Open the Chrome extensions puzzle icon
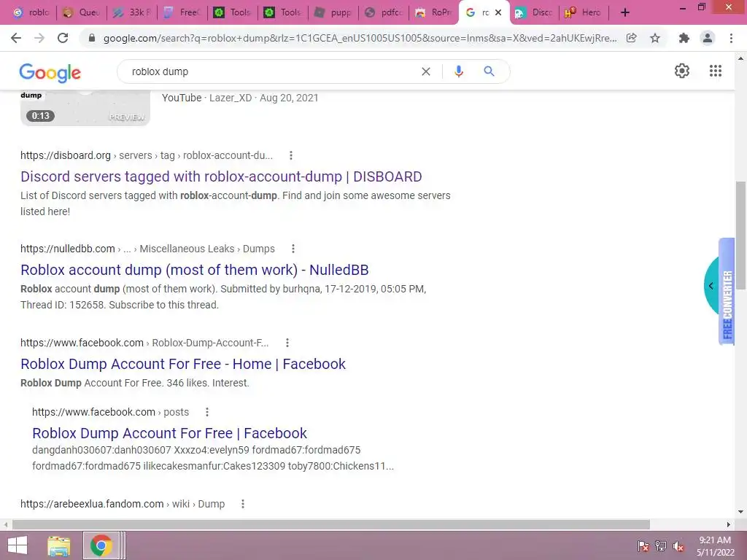 (684, 38)
